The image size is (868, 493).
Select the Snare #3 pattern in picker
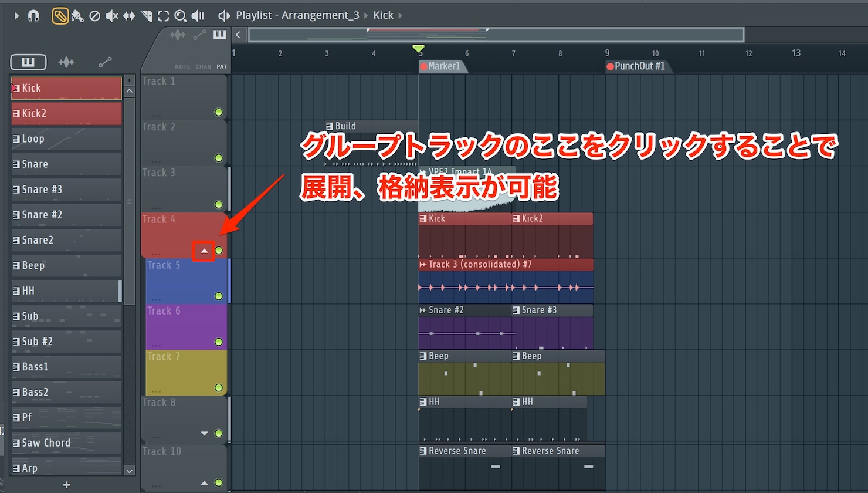pyautogui.click(x=66, y=189)
